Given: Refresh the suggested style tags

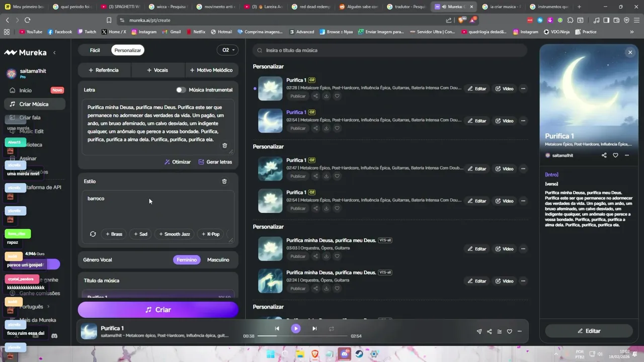Looking at the screenshot, I should point(93,234).
